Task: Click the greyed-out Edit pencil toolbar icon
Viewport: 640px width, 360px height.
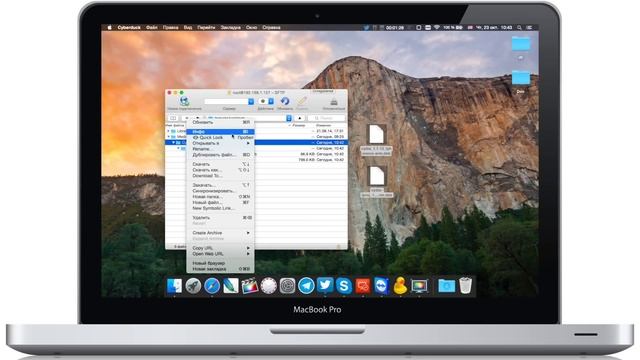Action: click(302, 101)
